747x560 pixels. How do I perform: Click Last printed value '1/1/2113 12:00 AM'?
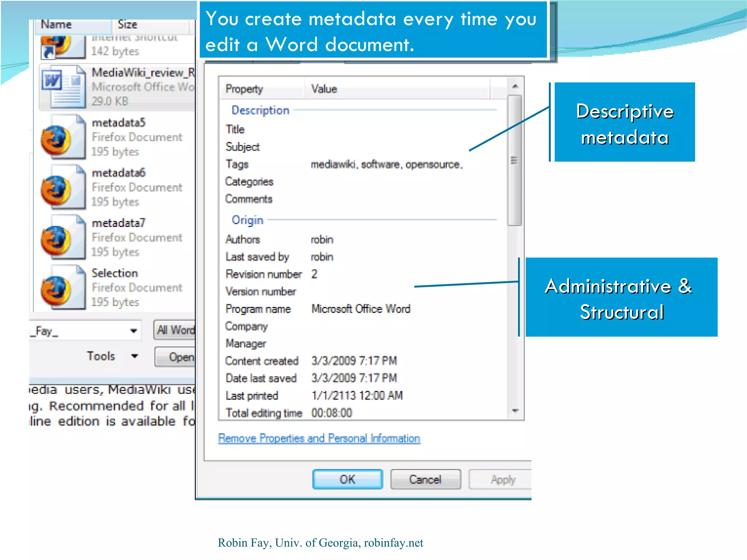tap(357, 395)
